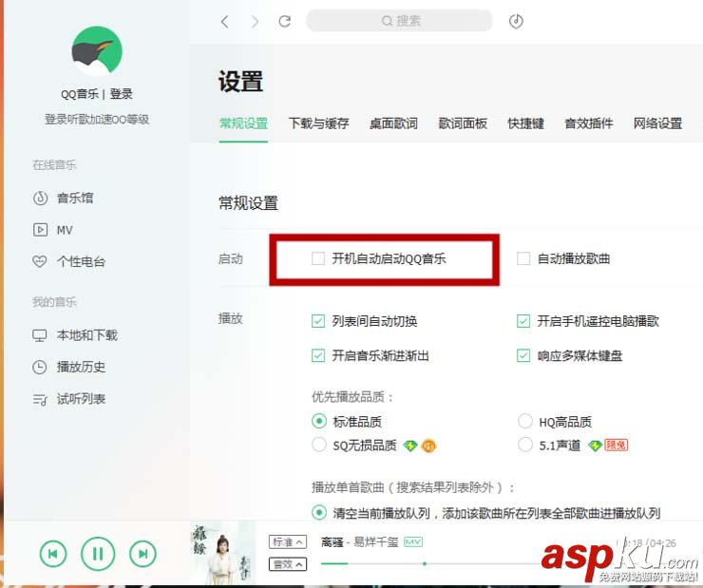Enable 开机自动启动QQ音乐 checkbox
Image resolution: width=703 pixels, height=588 pixels.
(318, 258)
